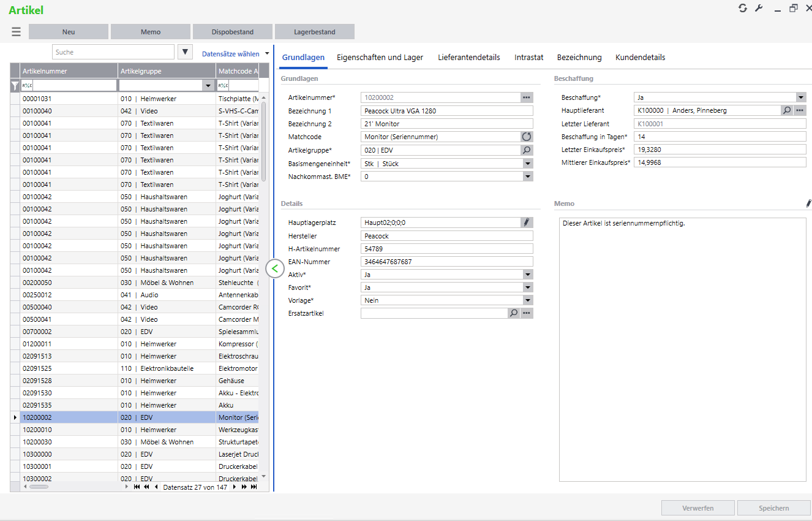This screenshot has width=812, height=521.
Task: Click the Verwerfen button
Action: pos(697,508)
